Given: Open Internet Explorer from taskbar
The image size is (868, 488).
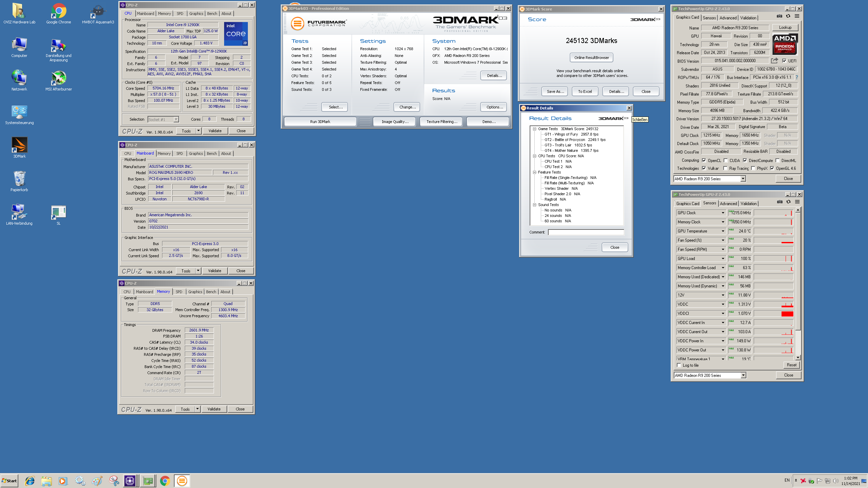Looking at the screenshot, I should pos(30,481).
